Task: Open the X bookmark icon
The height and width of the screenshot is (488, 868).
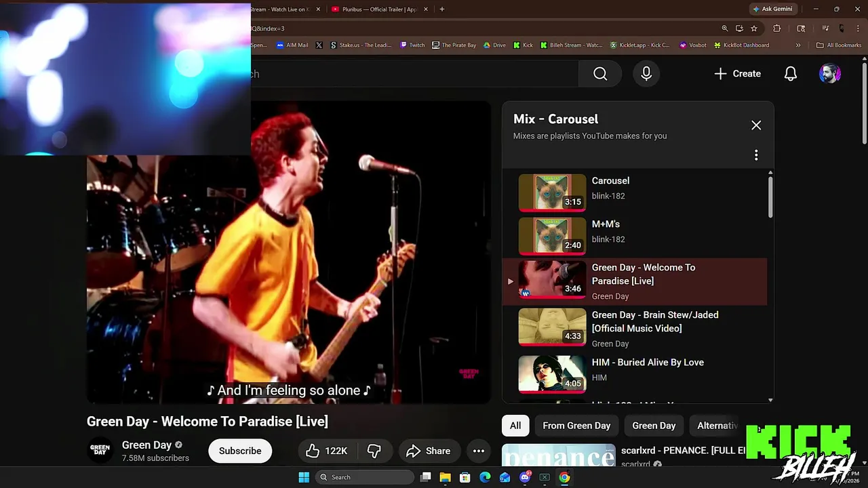Action: tap(319, 45)
